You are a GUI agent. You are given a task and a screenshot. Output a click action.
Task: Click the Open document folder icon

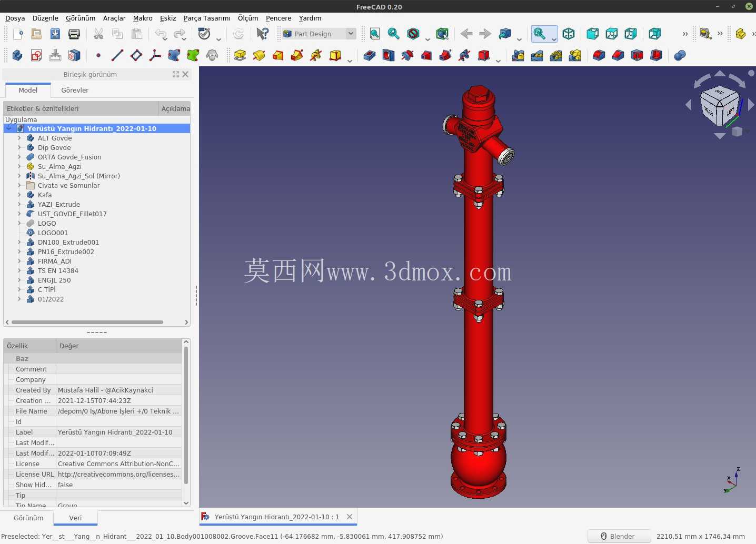tap(36, 34)
